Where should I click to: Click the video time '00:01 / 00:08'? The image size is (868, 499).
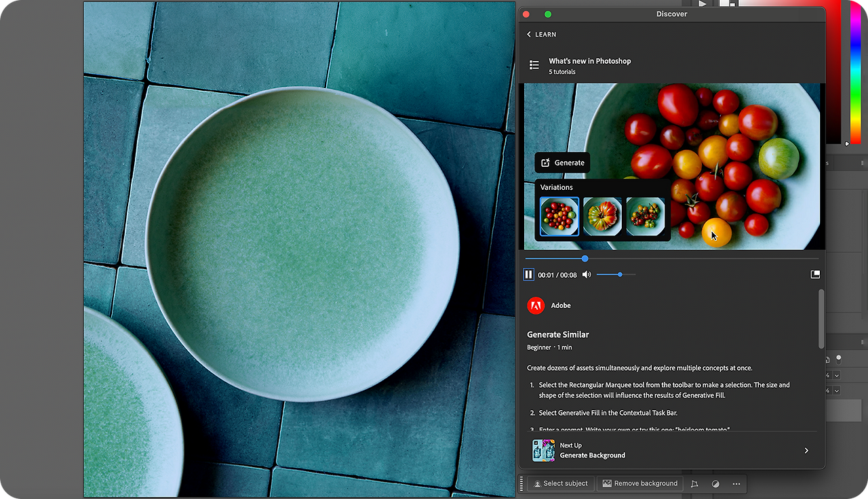coord(557,275)
